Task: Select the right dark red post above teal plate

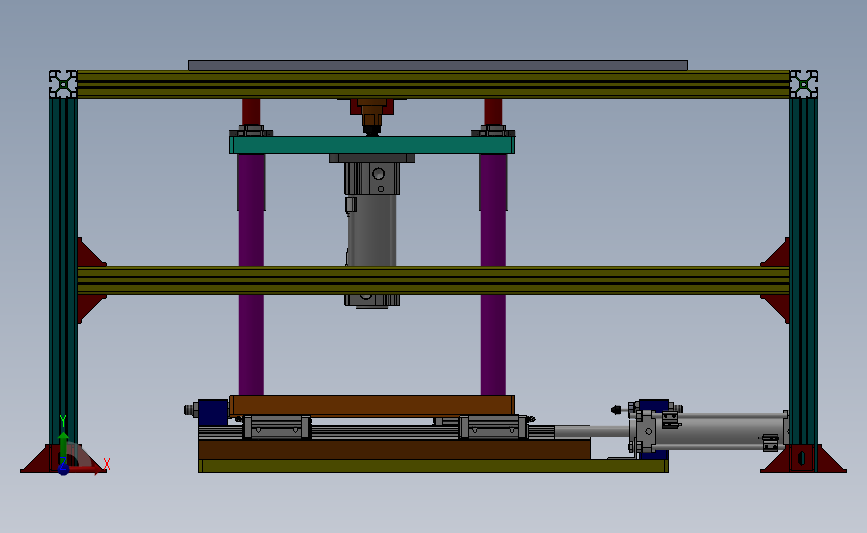Action: [493, 112]
